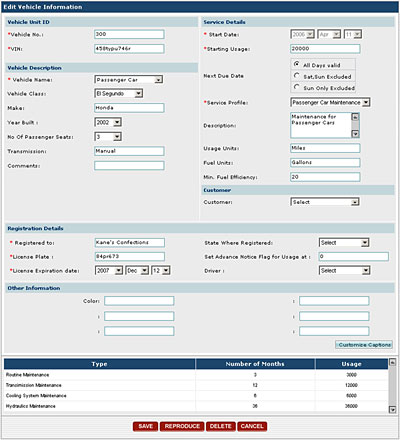Click the Customize Captions button
Screen dimensions: 400x440
coord(364,345)
